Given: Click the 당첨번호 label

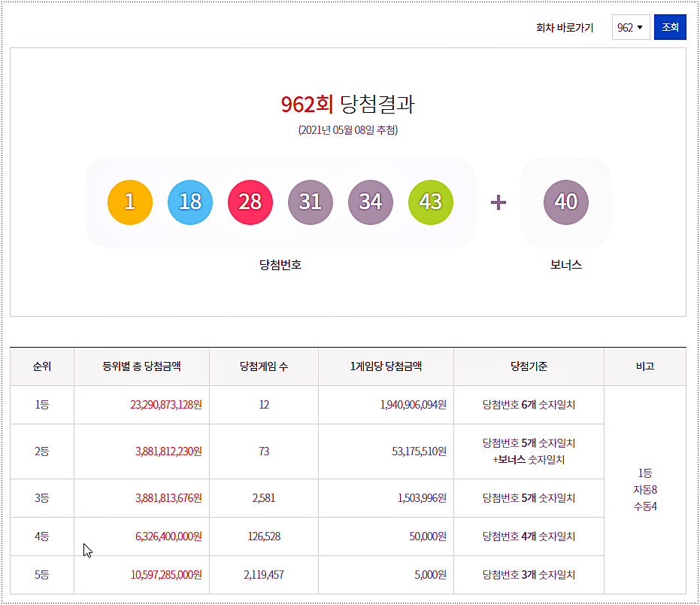Looking at the screenshot, I should 280,265.
